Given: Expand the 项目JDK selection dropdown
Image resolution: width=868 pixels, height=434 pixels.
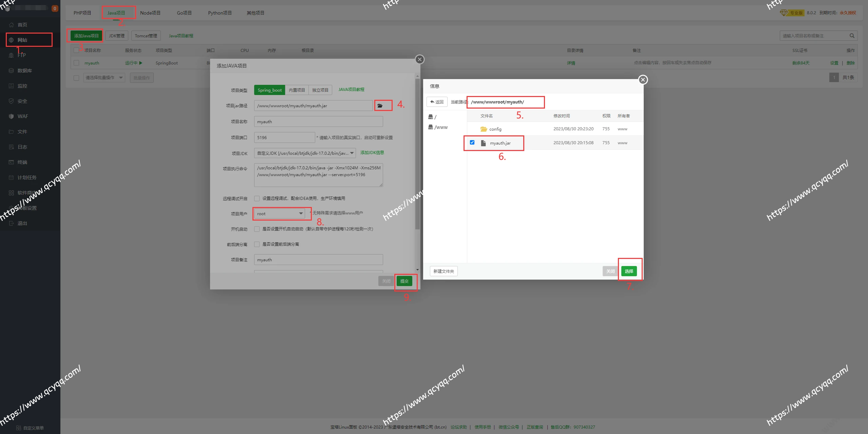Looking at the screenshot, I should (305, 153).
